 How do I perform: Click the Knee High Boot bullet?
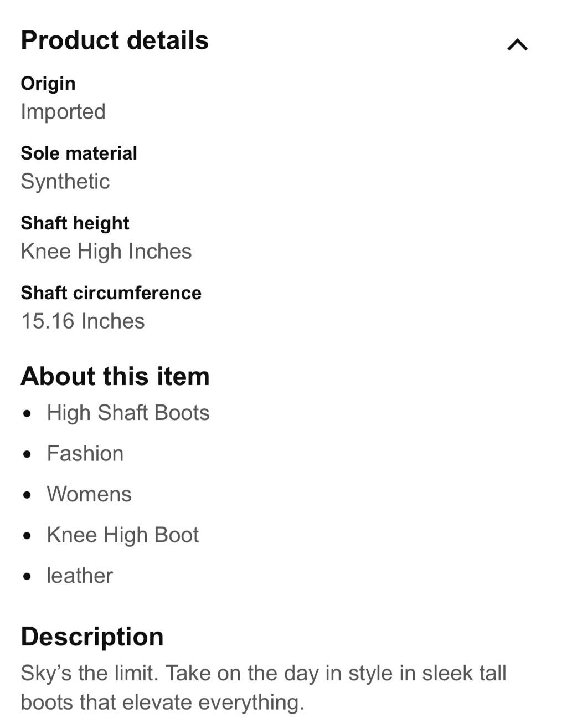[x=122, y=535]
